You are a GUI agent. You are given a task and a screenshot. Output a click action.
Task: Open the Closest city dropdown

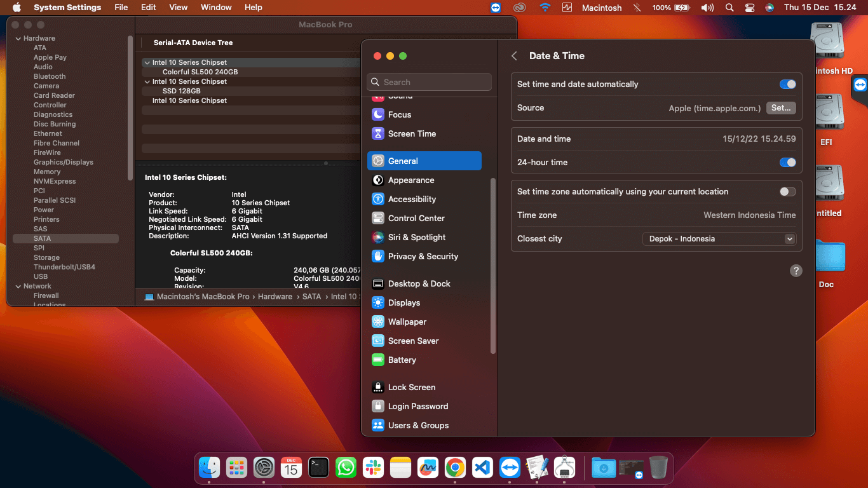coord(719,239)
